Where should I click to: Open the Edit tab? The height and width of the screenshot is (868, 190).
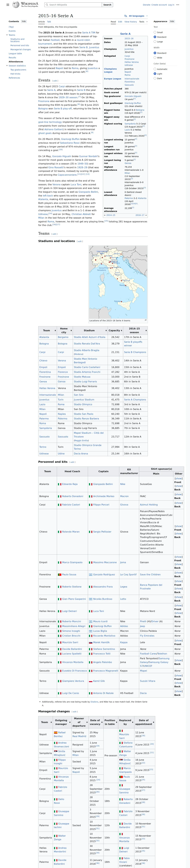pyautogui.click(x=120, y=22)
